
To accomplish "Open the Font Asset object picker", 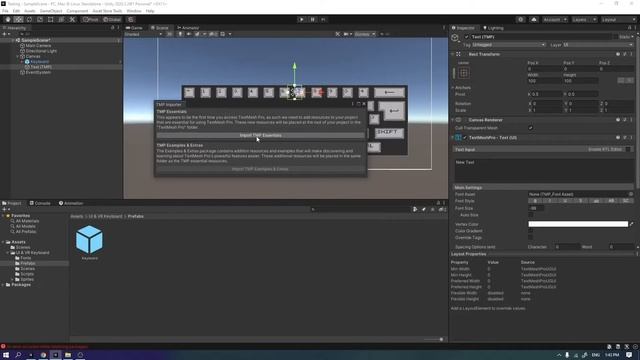I will 631,194.
